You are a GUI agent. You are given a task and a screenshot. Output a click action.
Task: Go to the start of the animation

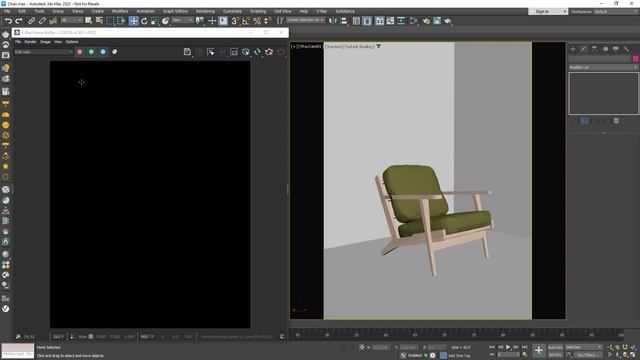pyautogui.click(x=492, y=347)
